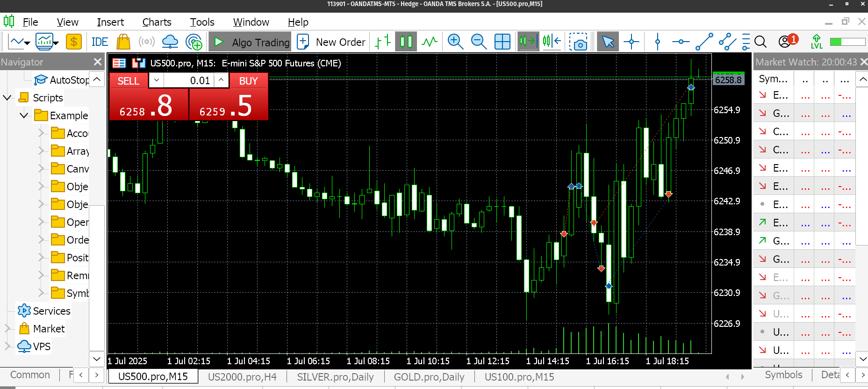Expand the Canvas folder in Navigator
868x389 pixels.
41,169
